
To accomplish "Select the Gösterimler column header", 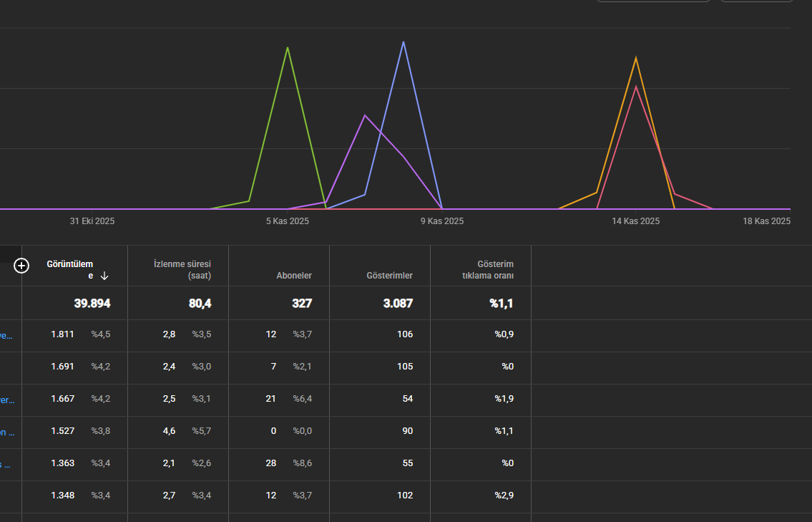I will tap(389, 276).
